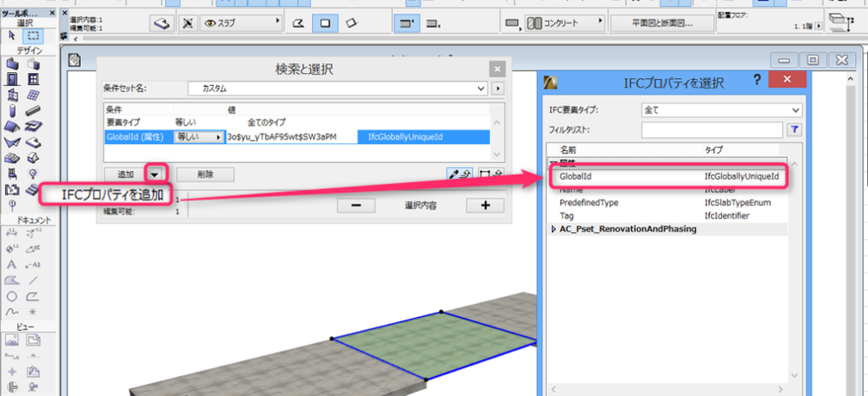
Task: Click the criteria list scroll down arrow
Action: 496,155
